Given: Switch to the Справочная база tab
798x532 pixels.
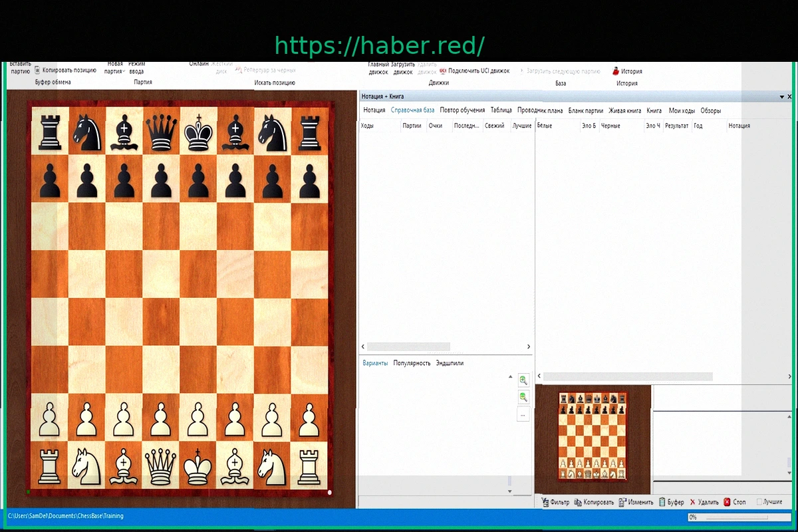Looking at the screenshot, I should click(x=412, y=110).
